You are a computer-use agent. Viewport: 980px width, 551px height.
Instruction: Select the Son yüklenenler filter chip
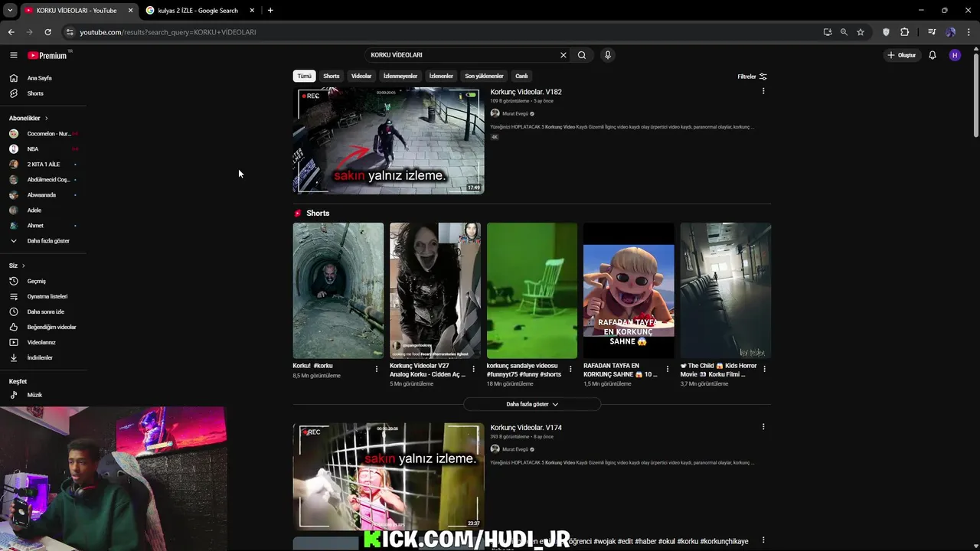tap(484, 77)
